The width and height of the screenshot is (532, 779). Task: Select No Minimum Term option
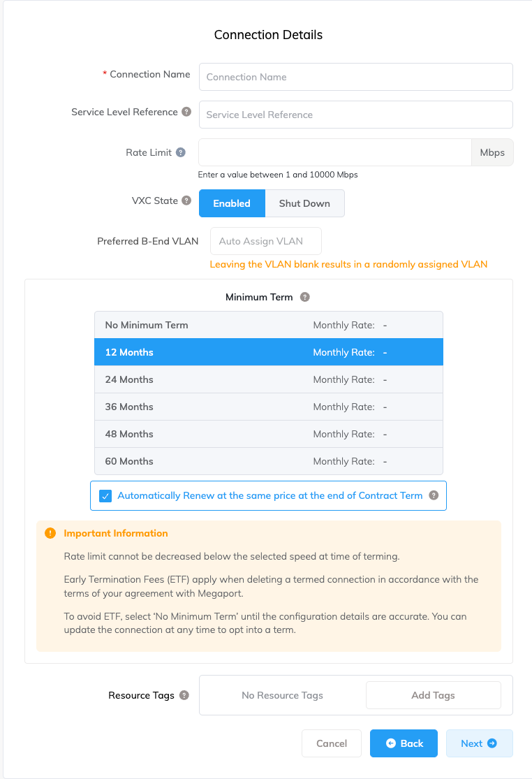point(268,325)
